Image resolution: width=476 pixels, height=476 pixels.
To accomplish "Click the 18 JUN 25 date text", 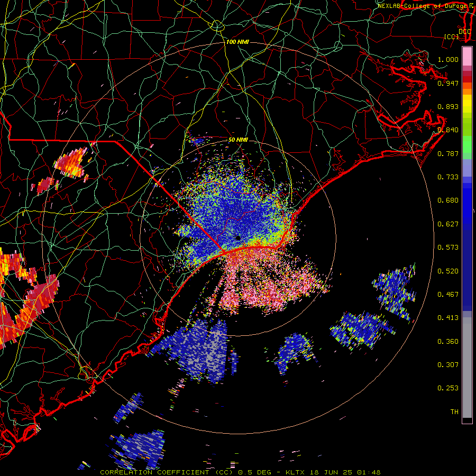I will (x=331, y=472).
